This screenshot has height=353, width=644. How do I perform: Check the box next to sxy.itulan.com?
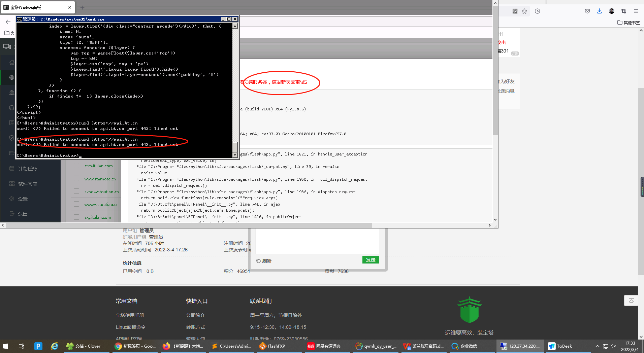76,217
